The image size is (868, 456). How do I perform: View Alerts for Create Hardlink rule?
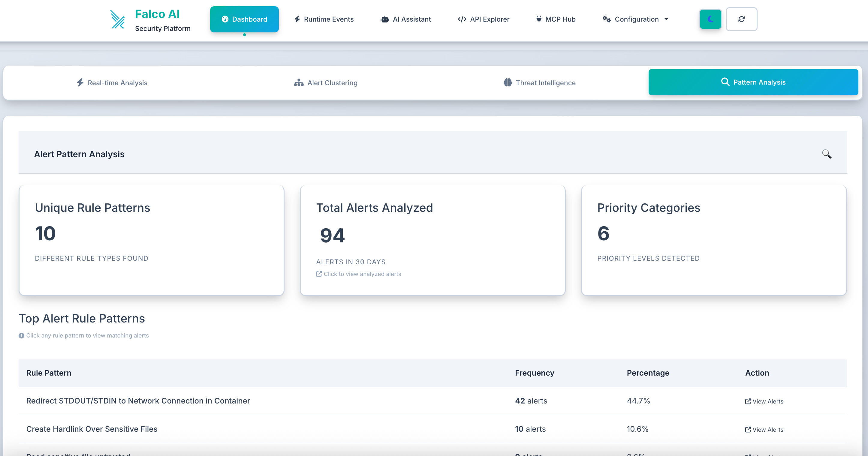pyautogui.click(x=764, y=429)
